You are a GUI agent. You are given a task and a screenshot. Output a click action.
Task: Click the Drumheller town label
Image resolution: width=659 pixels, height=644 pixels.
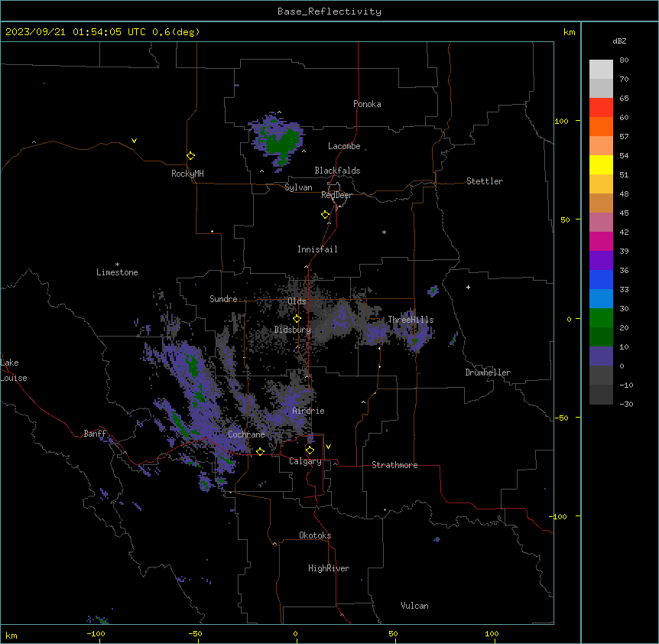click(x=488, y=372)
